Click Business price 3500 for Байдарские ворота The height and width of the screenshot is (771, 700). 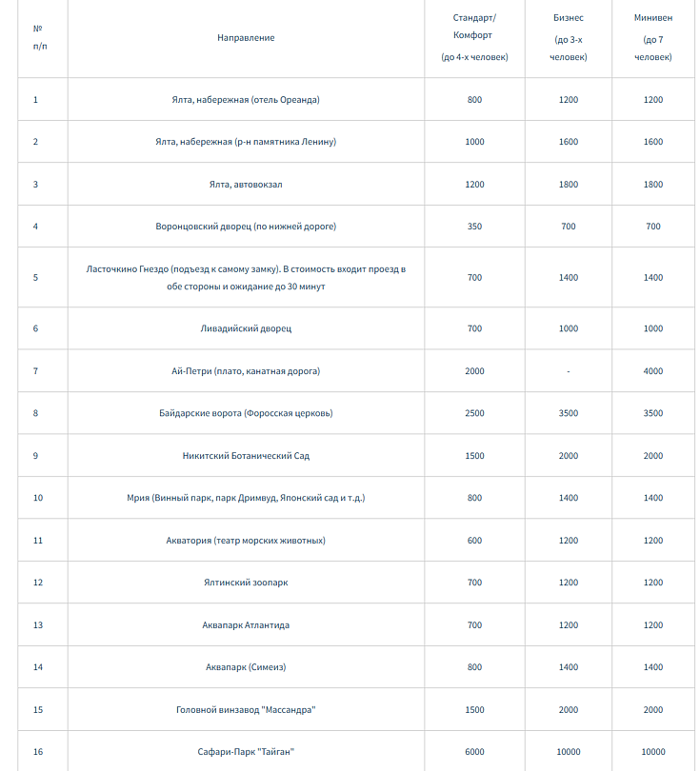[x=568, y=413]
